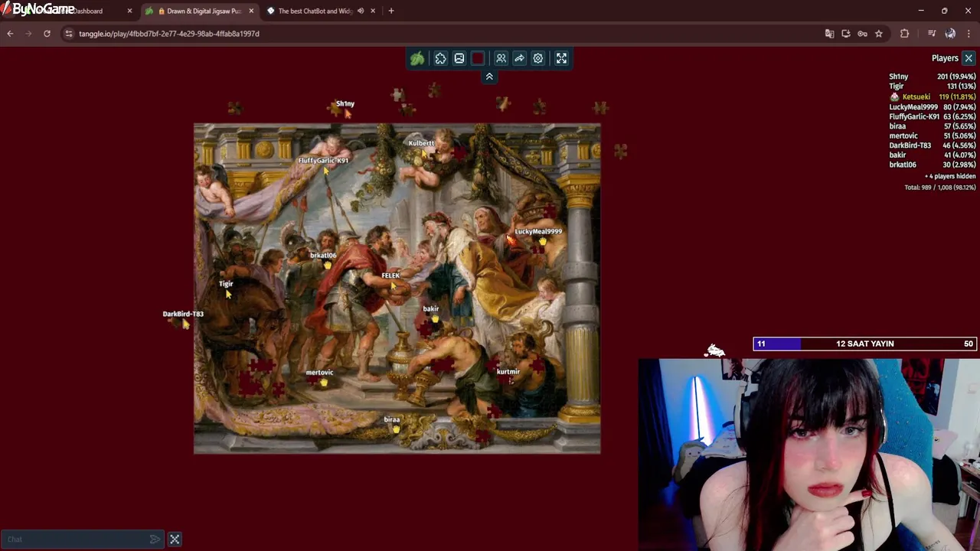The image size is (980, 551).
Task: Mute audio on The best ChatBot tab
Action: [x=361, y=11]
